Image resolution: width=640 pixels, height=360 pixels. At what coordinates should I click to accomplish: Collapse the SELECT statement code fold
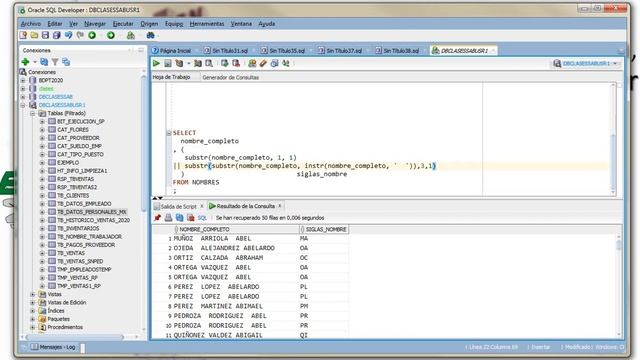tap(169, 133)
